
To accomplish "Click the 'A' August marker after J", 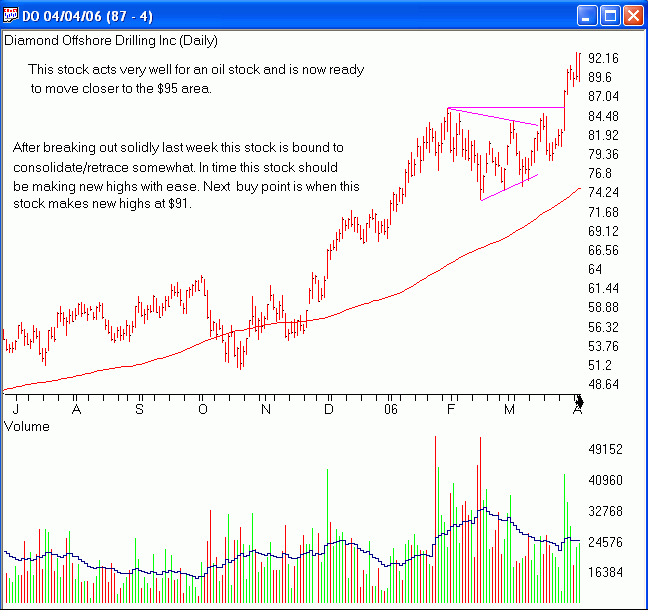I will tap(76, 409).
